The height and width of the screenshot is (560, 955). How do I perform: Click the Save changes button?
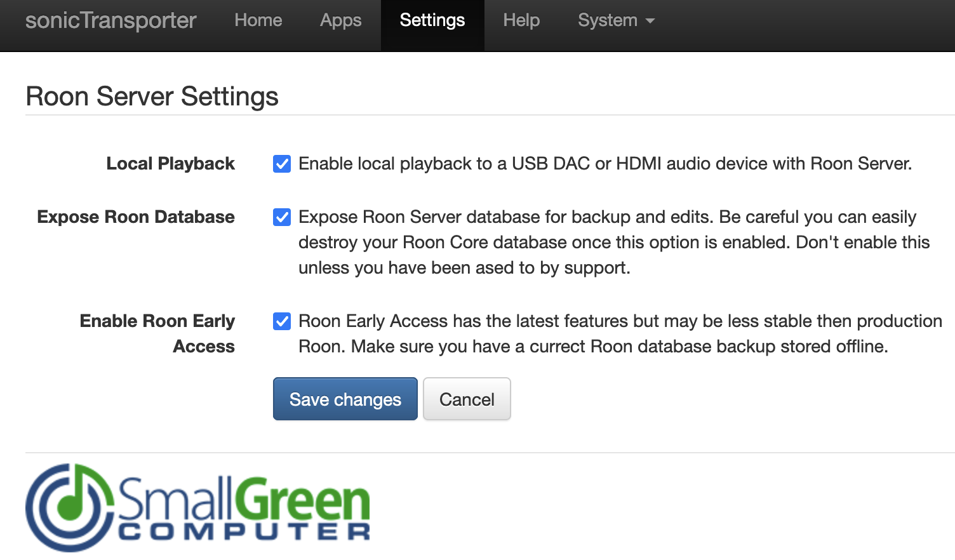(345, 399)
